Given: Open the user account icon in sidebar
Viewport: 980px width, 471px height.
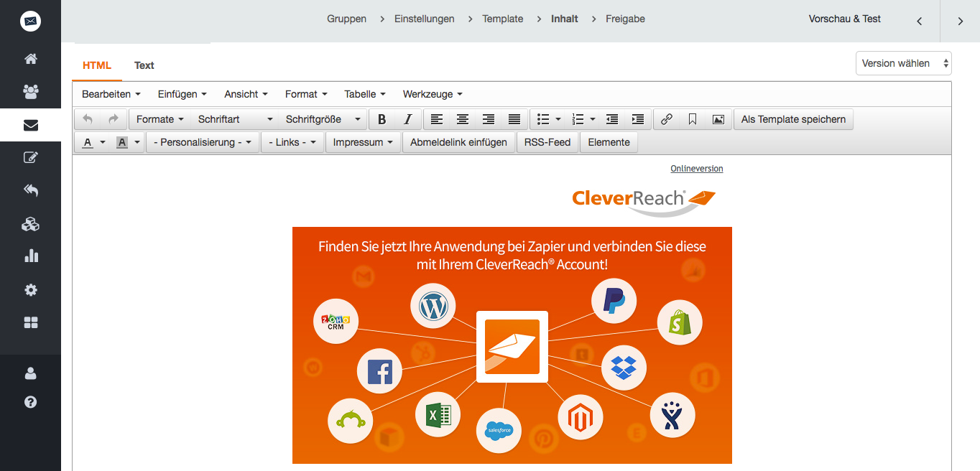Looking at the screenshot, I should click(30, 373).
